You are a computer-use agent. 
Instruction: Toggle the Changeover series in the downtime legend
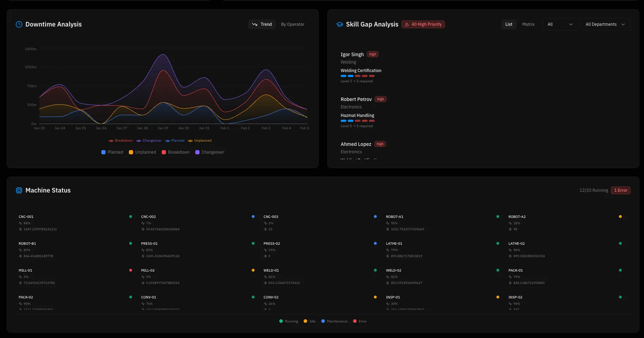pos(210,152)
